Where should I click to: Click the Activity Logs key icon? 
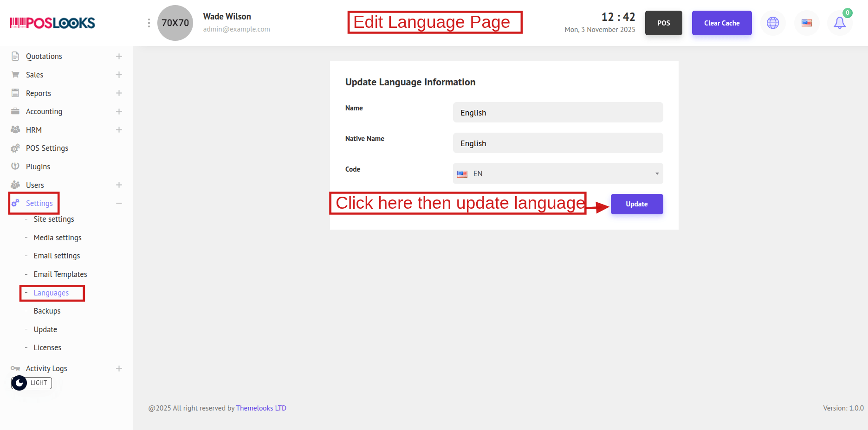pyautogui.click(x=15, y=368)
